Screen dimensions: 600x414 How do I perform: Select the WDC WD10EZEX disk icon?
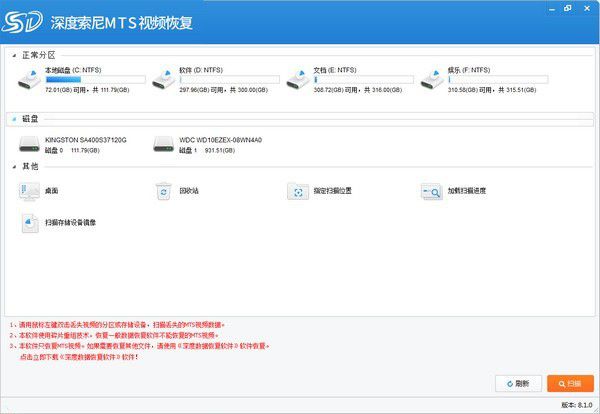164,144
